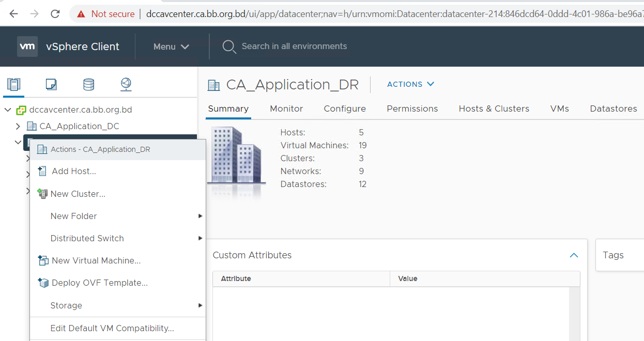Click the Hosts: label in the summary

[x=293, y=133]
